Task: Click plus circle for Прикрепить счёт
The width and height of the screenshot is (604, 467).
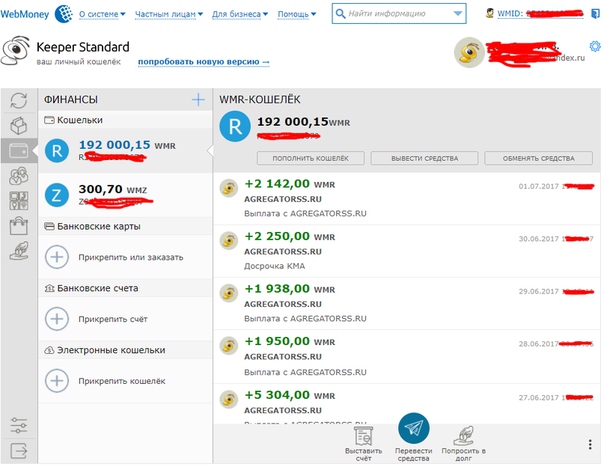Action: click(57, 319)
